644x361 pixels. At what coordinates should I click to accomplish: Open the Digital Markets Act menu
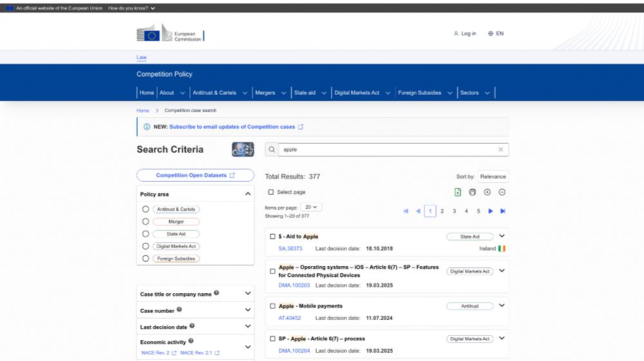[x=362, y=93]
